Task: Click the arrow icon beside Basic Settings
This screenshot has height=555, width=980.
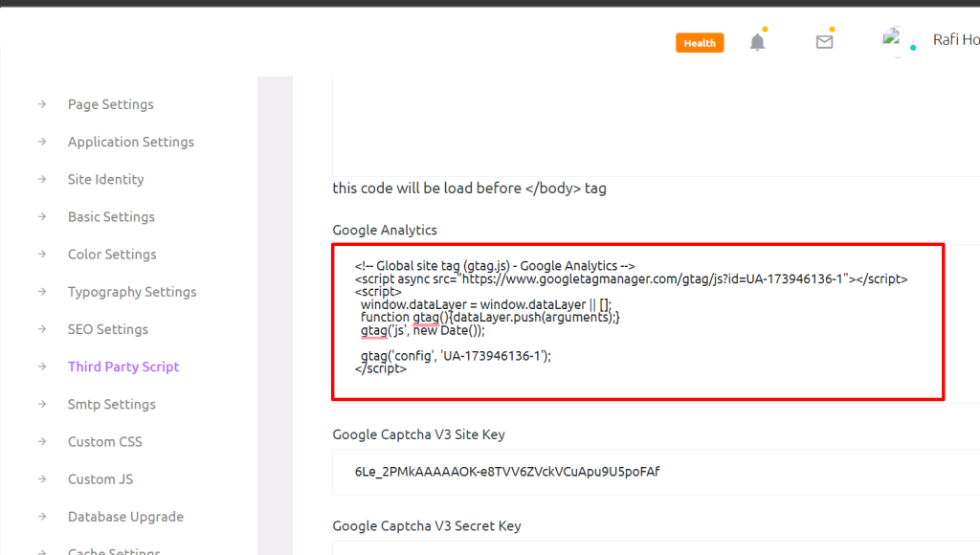Action: [42, 216]
